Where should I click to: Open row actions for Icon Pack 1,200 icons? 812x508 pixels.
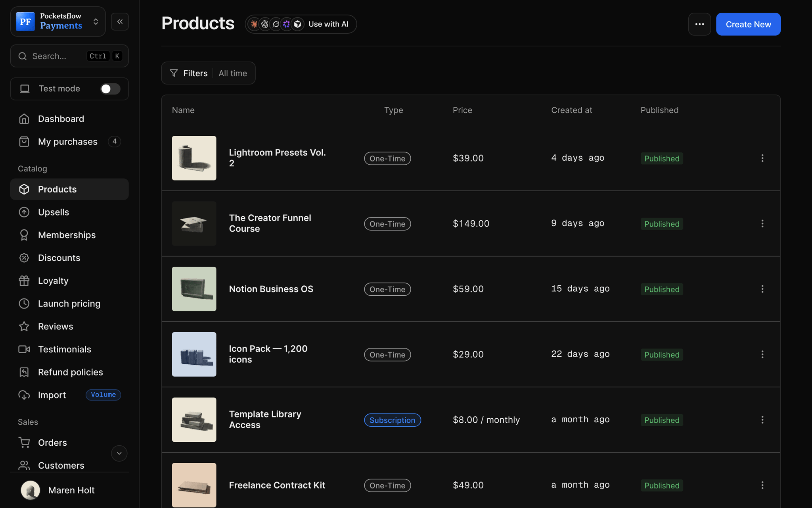pyautogui.click(x=762, y=354)
